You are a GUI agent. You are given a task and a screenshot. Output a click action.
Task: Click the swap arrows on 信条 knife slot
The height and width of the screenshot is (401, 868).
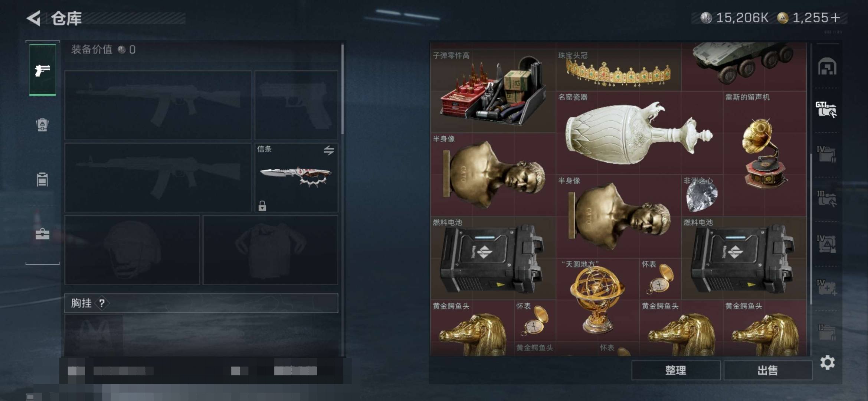[329, 150]
